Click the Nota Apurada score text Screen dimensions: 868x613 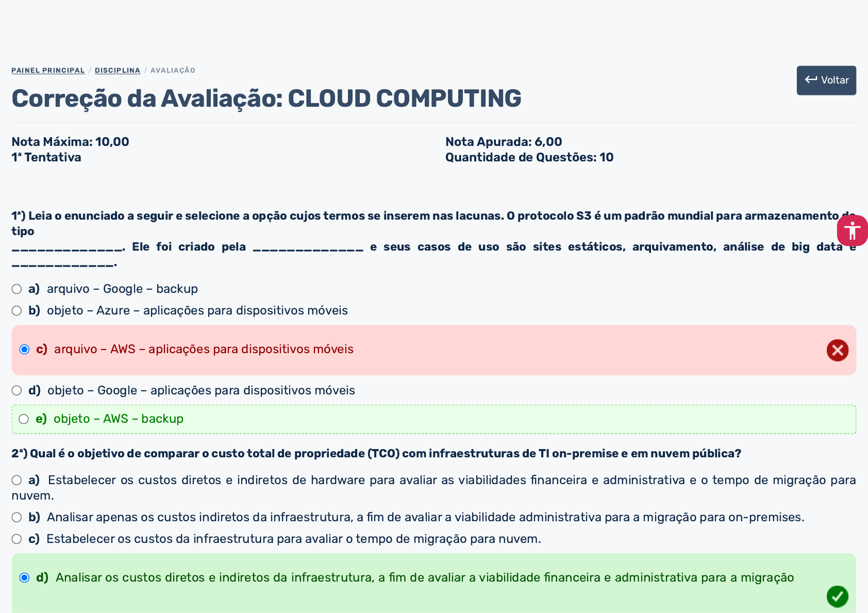pyautogui.click(x=503, y=142)
